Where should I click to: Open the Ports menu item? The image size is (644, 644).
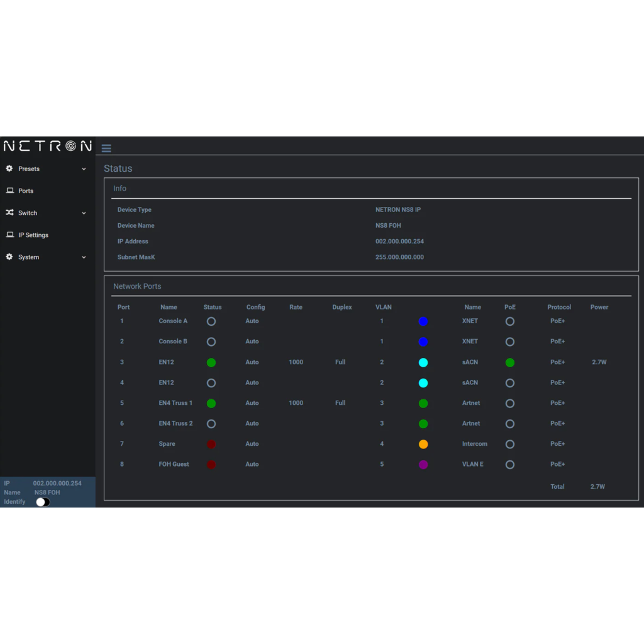point(26,191)
